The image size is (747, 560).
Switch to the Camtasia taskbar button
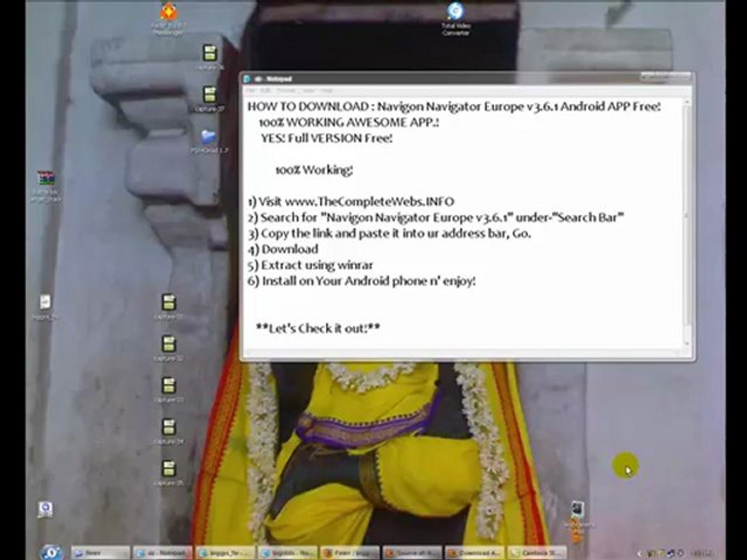[538, 553]
